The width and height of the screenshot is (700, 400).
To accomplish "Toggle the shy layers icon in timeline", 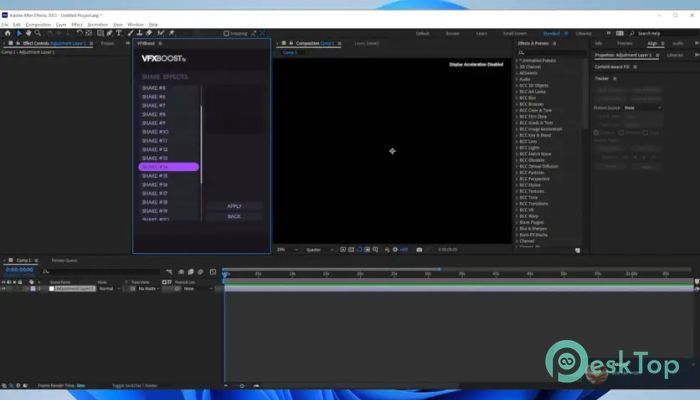I will [x=181, y=271].
